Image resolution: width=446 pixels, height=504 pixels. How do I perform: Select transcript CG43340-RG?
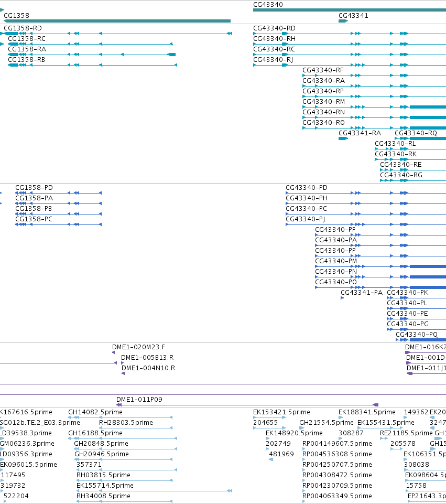413,180
